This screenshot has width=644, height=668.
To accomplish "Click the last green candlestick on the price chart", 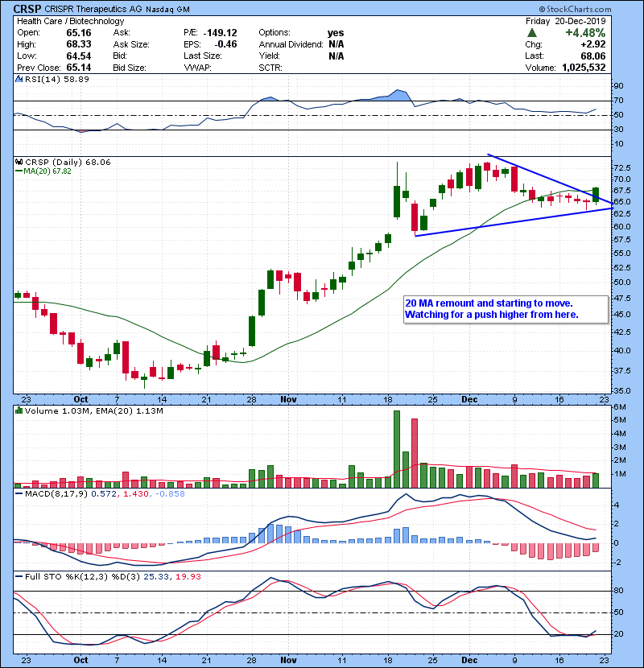I will click(x=596, y=195).
